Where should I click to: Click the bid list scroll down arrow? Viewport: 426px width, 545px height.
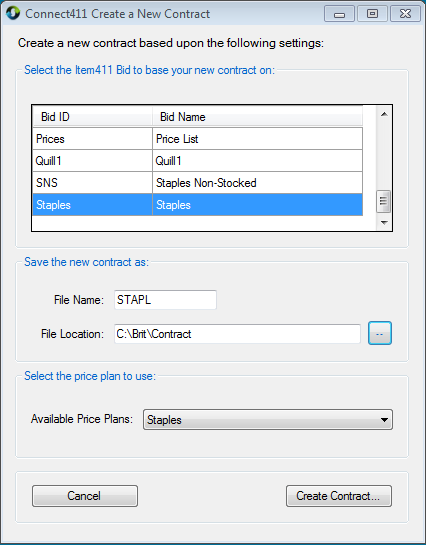click(384, 222)
